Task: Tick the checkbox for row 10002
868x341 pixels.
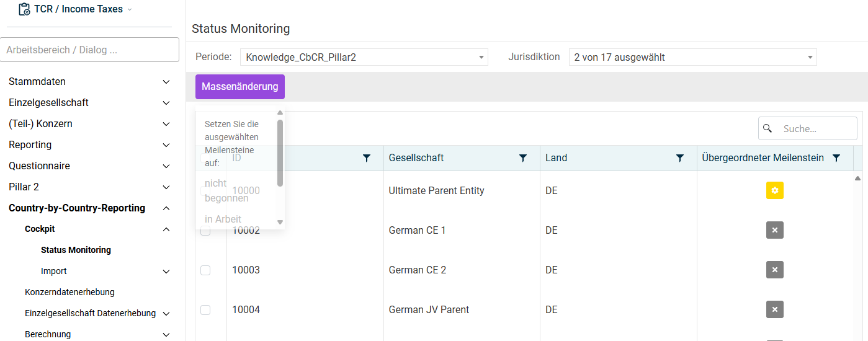Action: (205, 231)
